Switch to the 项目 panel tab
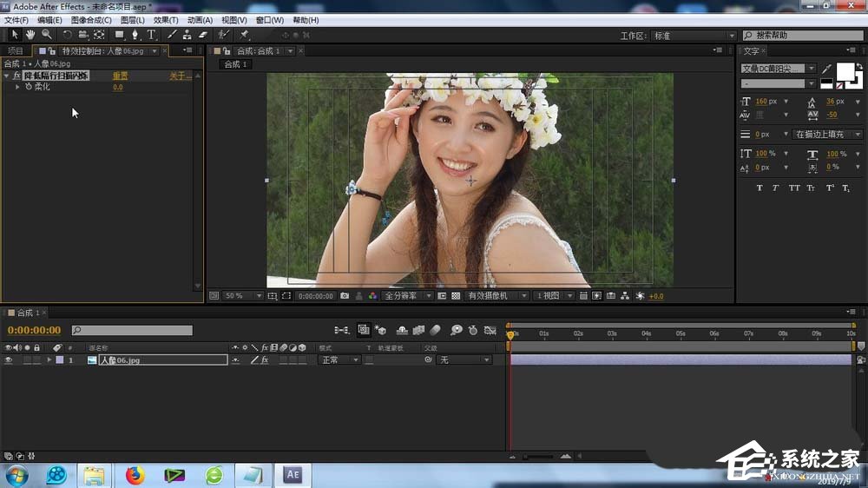 coord(16,51)
